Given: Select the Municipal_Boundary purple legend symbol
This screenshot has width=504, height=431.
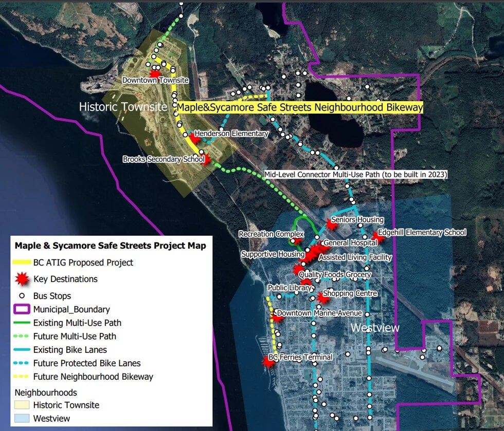Looking at the screenshot, I should [22, 310].
